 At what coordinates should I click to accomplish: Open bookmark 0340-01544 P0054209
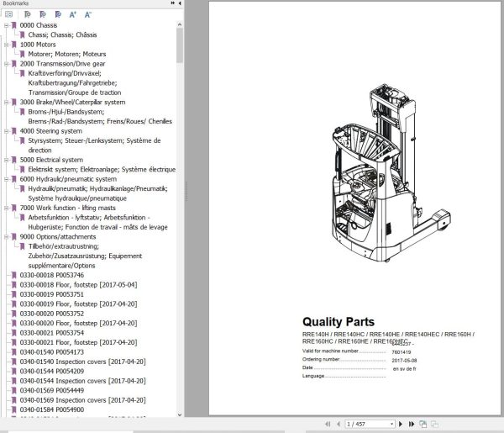pos(52,372)
